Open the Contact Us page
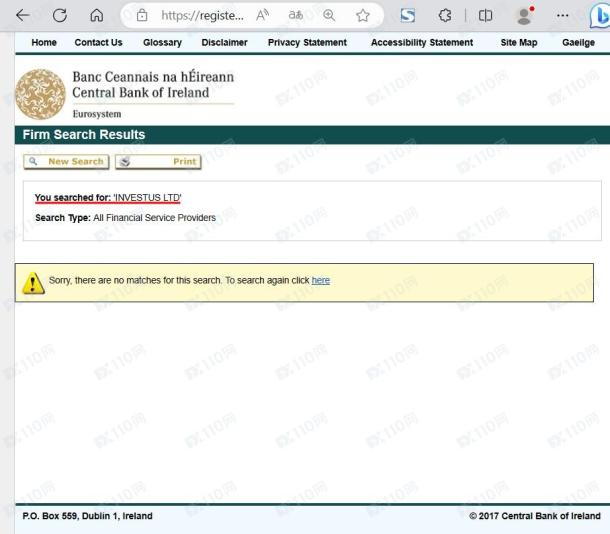The image size is (610, 534). coord(98,42)
